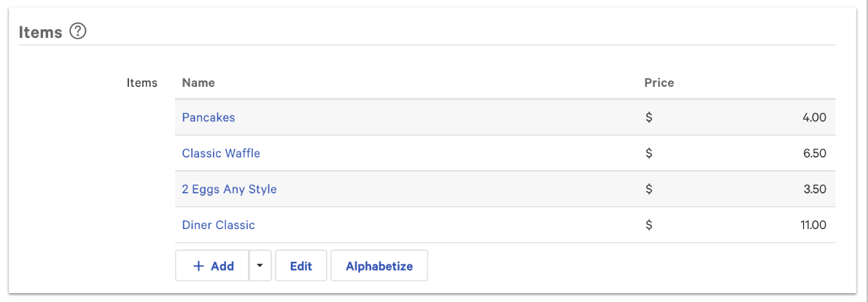The width and height of the screenshot is (868, 302).
Task: Open the Pancakes item link
Action: click(209, 117)
